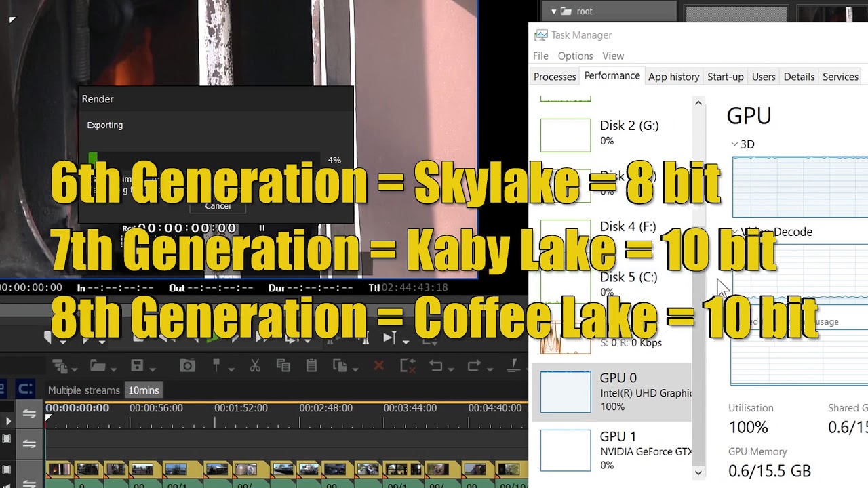
Task: Click the undo arrow icon
Action: pos(436,366)
